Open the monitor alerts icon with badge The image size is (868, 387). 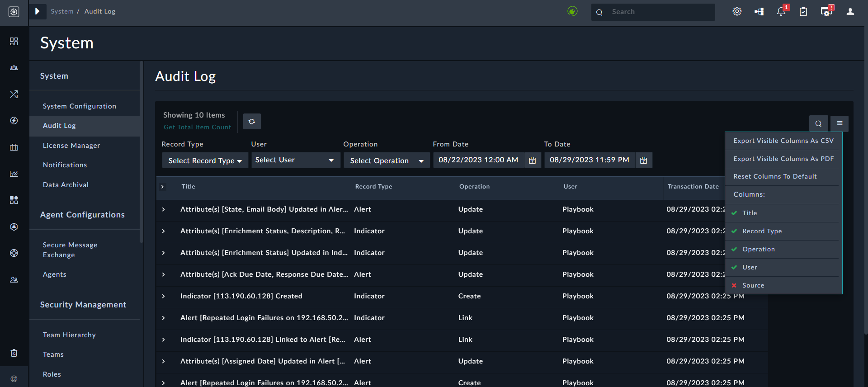(827, 11)
